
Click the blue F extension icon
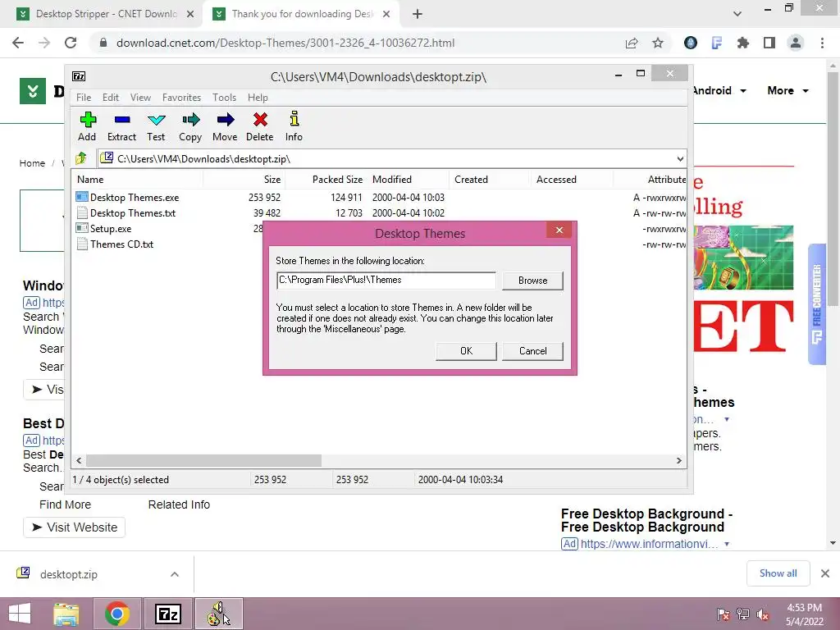click(716, 43)
